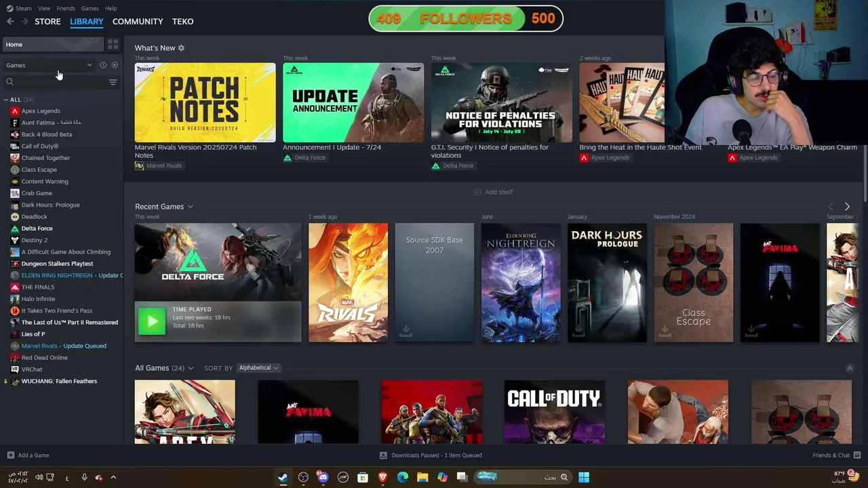
Task: Open Steam in Windows taskbar
Action: click(x=283, y=477)
